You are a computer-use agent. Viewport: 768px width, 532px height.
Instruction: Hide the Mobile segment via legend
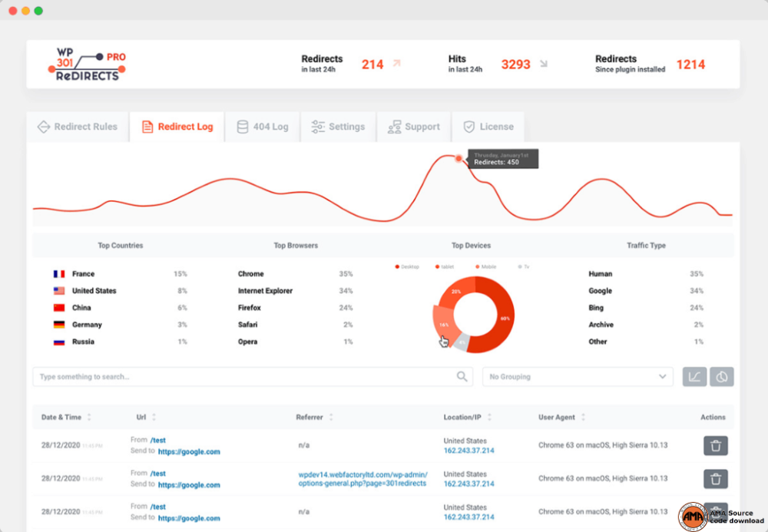(485, 266)
